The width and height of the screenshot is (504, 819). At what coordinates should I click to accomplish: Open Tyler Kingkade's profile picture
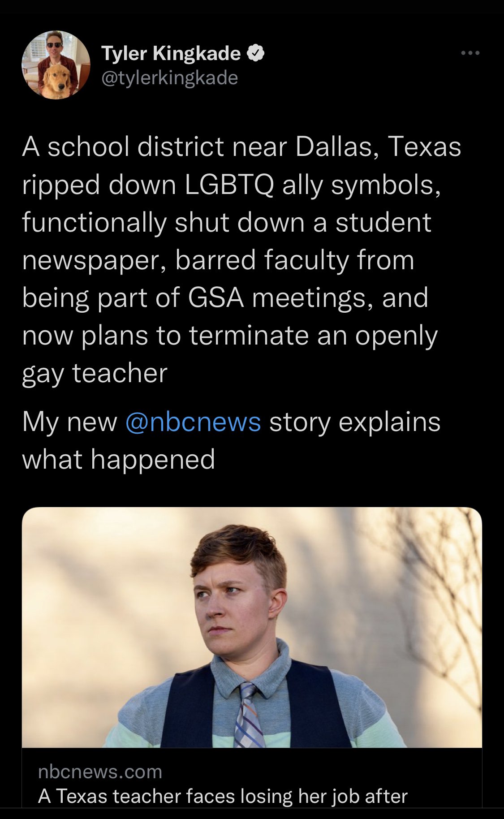click(x=56, y=65)
